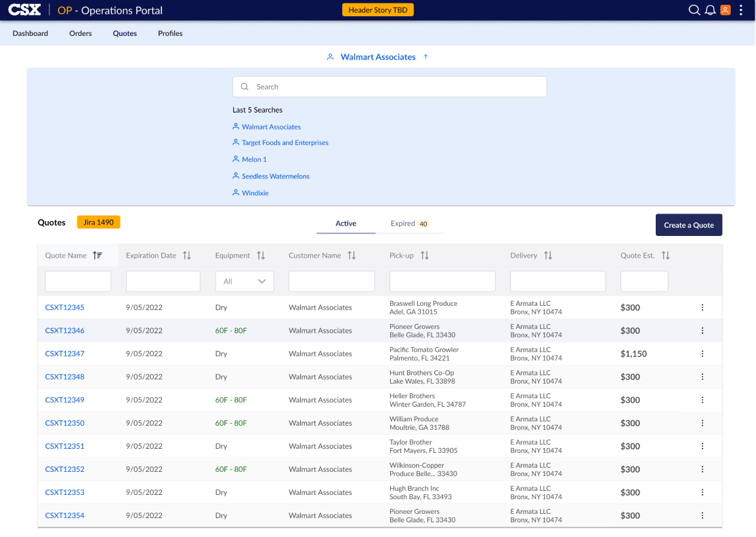756x537 pixels.
Task: Open quote CSXT12351
Action: click(x=64, y=446)
